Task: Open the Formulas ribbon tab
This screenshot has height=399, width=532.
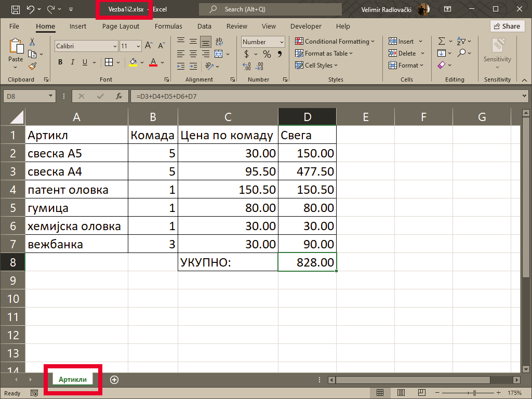Action: (x=168, y=26)
